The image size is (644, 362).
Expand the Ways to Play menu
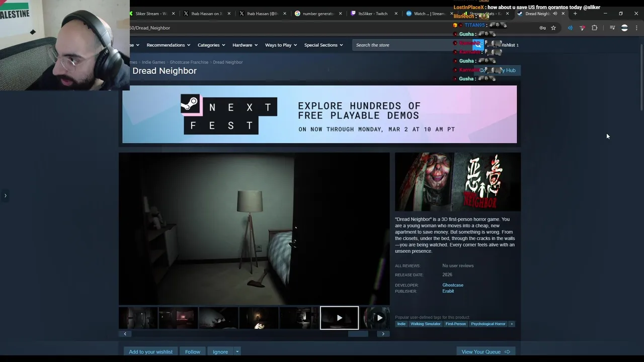[281, 45]
